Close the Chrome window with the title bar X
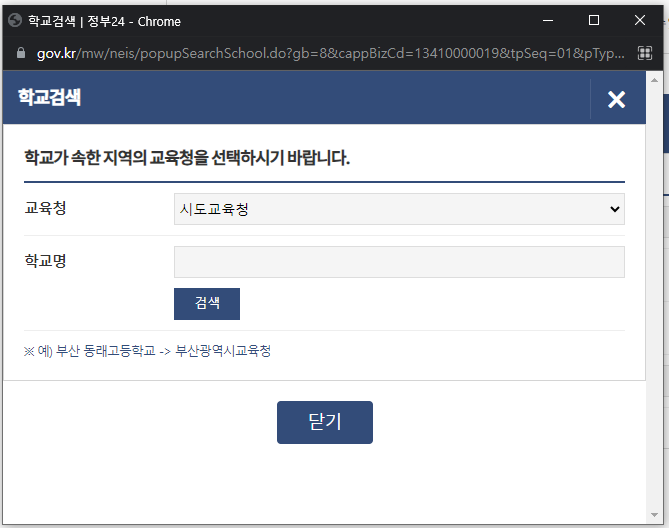This screenshot has width=669, height=528. point(640,20)
